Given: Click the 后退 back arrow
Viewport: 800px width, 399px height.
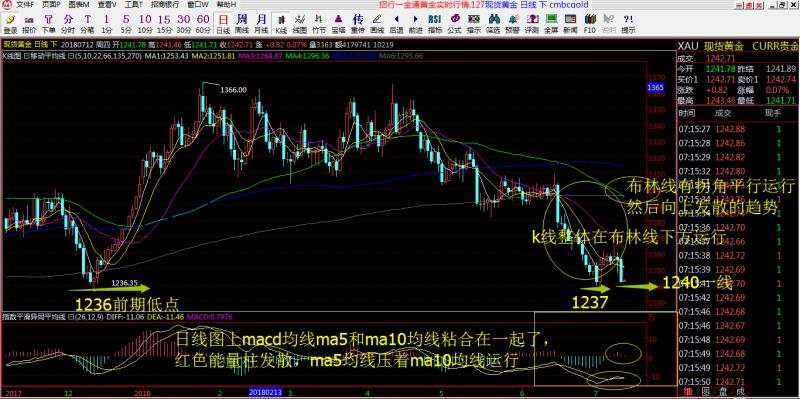Looking at the screenshot, I should point(396,23).
